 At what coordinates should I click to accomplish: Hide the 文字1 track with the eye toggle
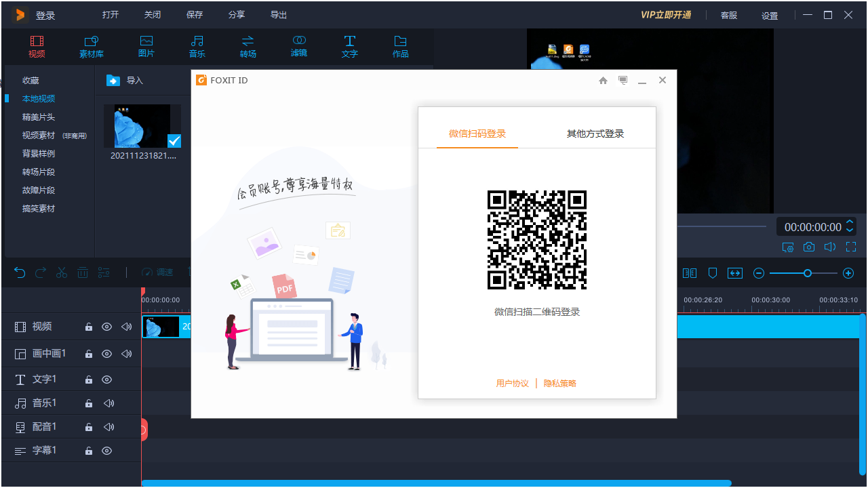[106, 380]
